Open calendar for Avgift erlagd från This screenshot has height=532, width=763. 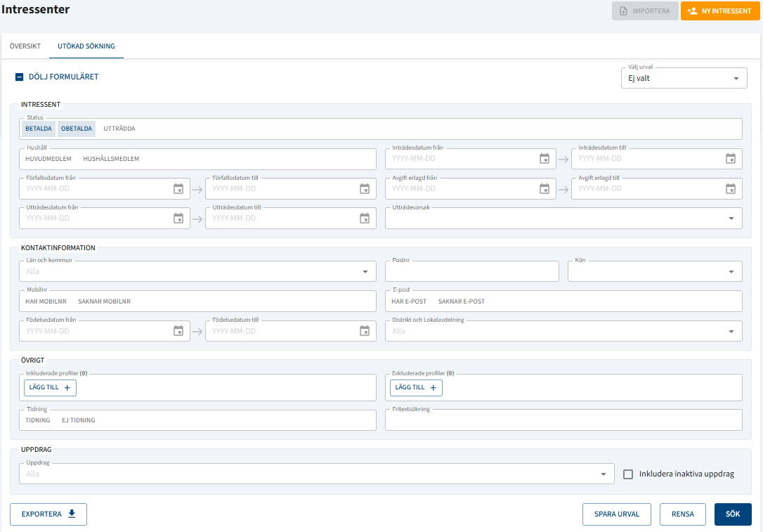(x=544, y=189)
